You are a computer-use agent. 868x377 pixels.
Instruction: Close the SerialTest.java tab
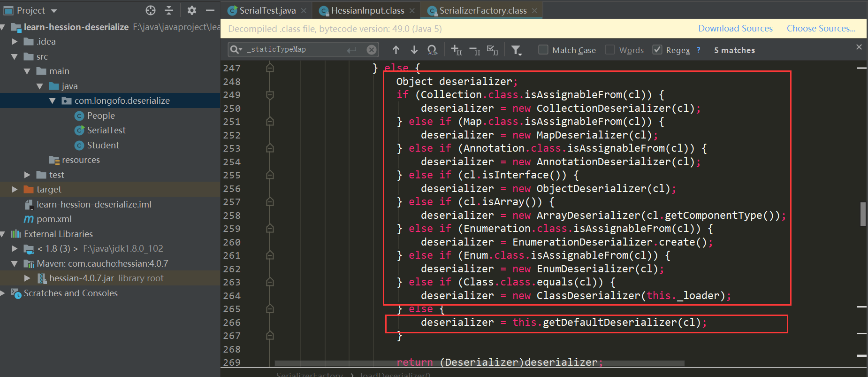(x=304, y=10)
